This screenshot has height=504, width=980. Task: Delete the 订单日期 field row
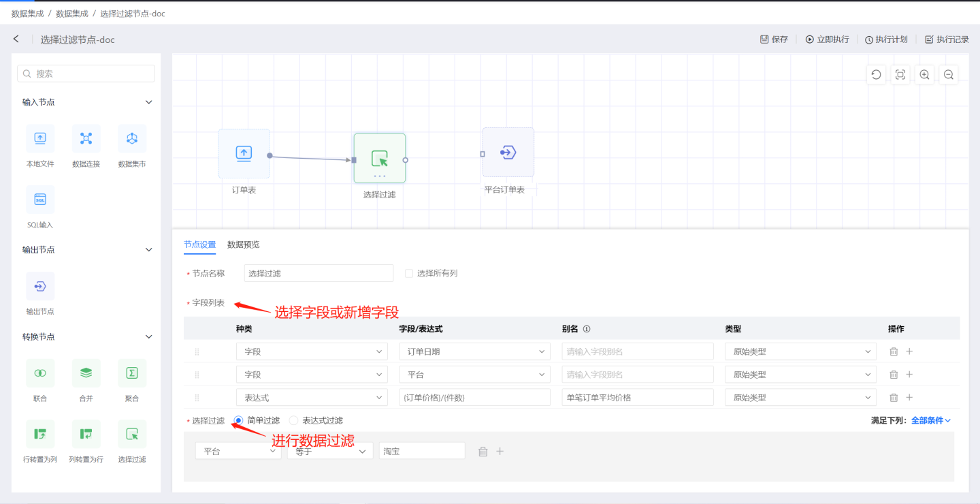[894, 351]
